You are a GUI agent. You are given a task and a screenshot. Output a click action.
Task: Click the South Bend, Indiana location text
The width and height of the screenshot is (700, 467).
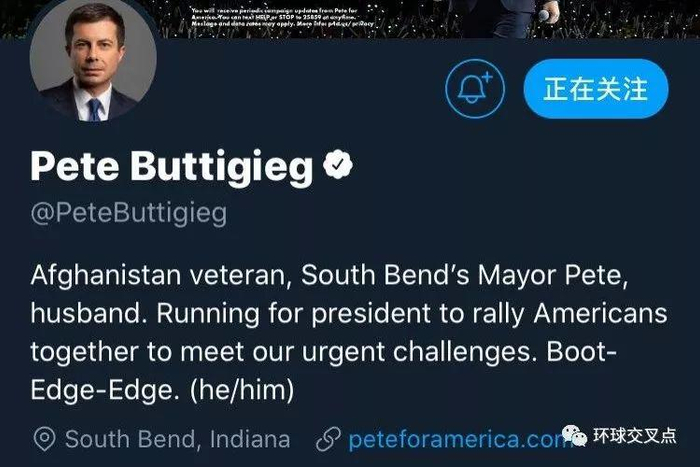[177, 439]
